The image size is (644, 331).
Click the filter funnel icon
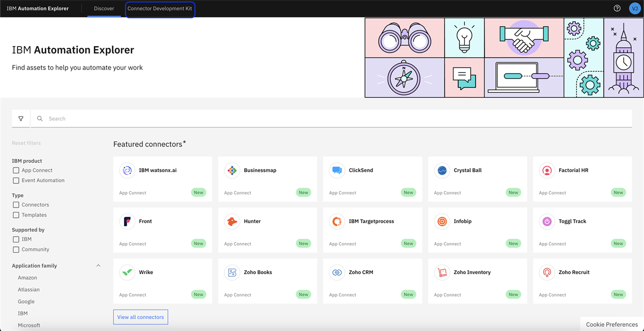pyautogui.click(x=21, y=119)
